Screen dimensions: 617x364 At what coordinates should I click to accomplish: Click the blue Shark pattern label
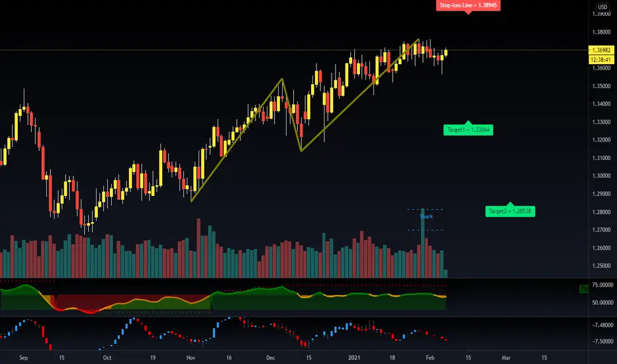426,216
